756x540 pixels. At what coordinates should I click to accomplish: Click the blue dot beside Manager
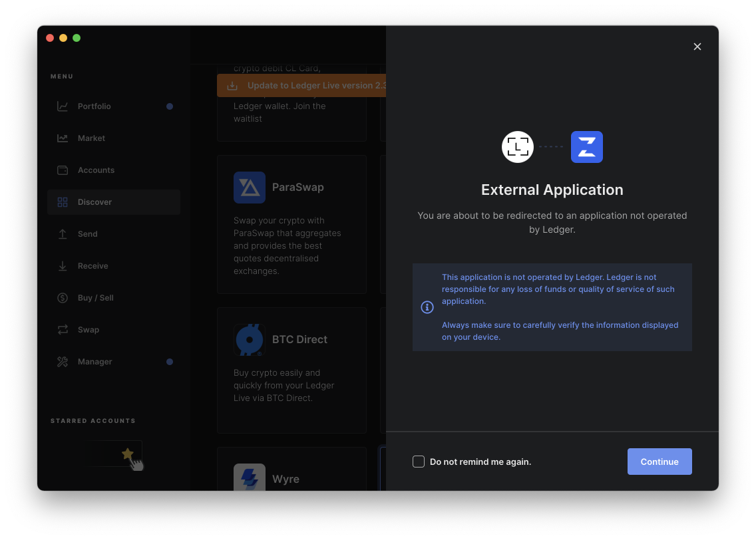170,362
